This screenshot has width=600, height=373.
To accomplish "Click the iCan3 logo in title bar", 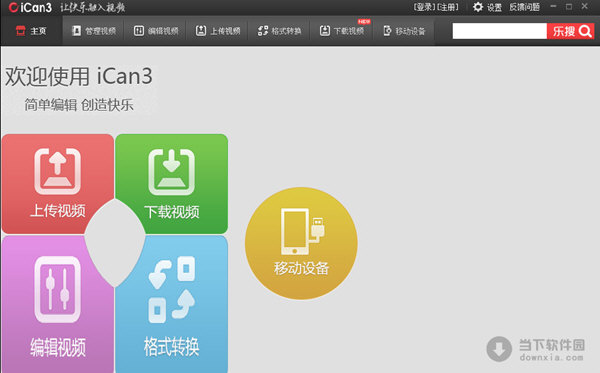I will [x=30, y=7].
